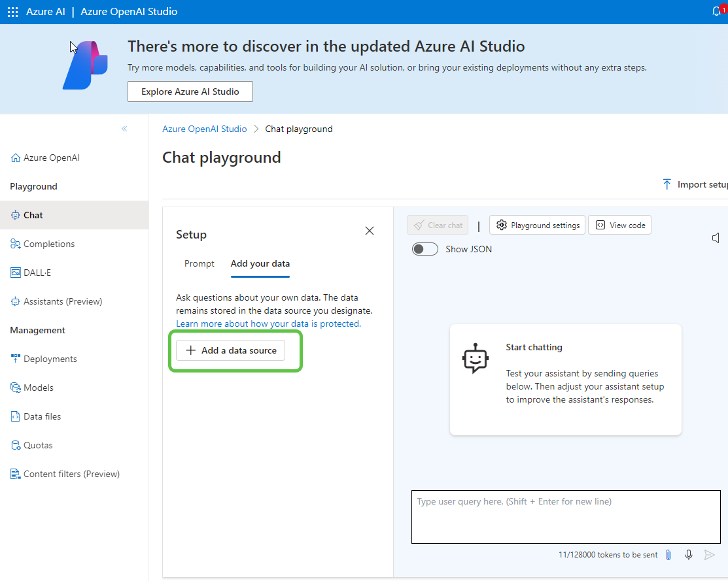Viewport: 728px width, 581px height.
Task: Start voice input with the microphone icon
Action: pyautogui.click(x=688, y=554)
